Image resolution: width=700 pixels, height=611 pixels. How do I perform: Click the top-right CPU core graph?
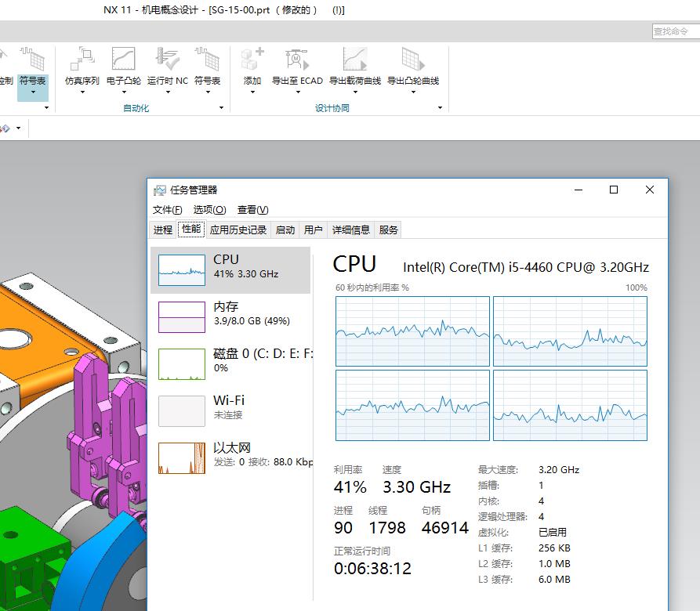tap(570, 331)
